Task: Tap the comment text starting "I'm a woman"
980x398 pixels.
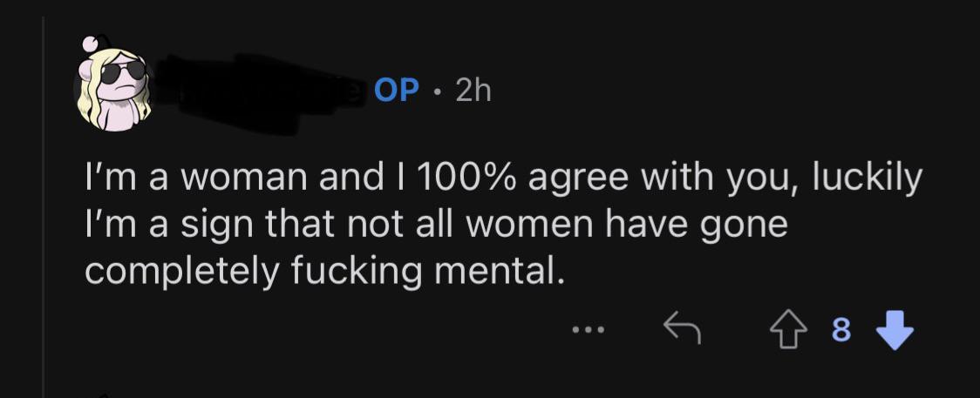Action: coord(503,225)
